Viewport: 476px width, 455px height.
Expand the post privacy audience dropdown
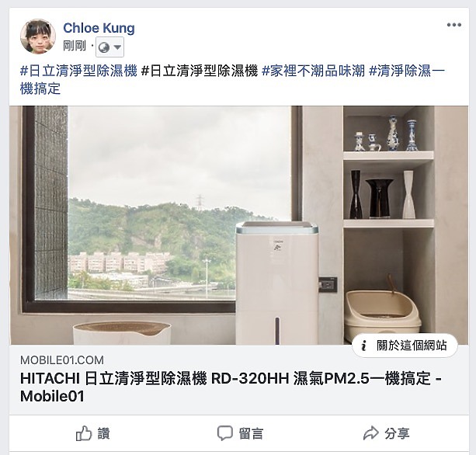110,47
